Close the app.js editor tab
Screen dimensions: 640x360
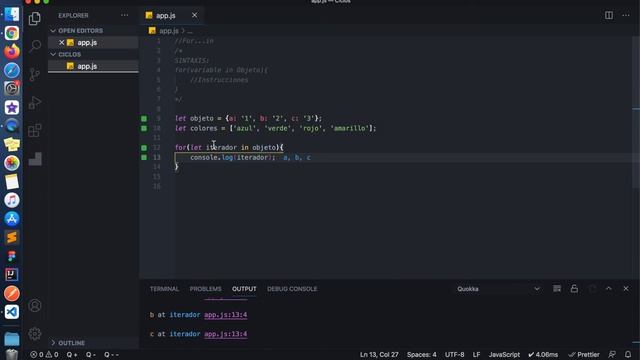pyautogui.click(x=194, y=15)
